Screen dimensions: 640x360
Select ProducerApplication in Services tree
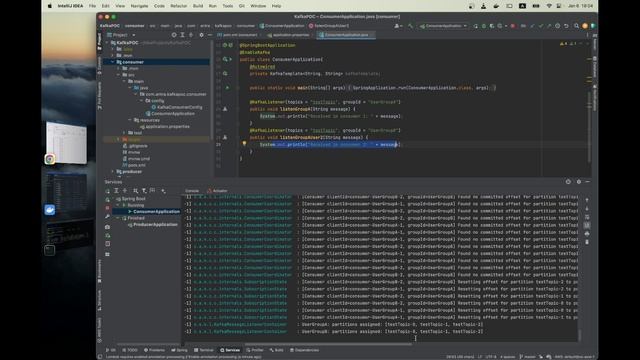[153, 224]
